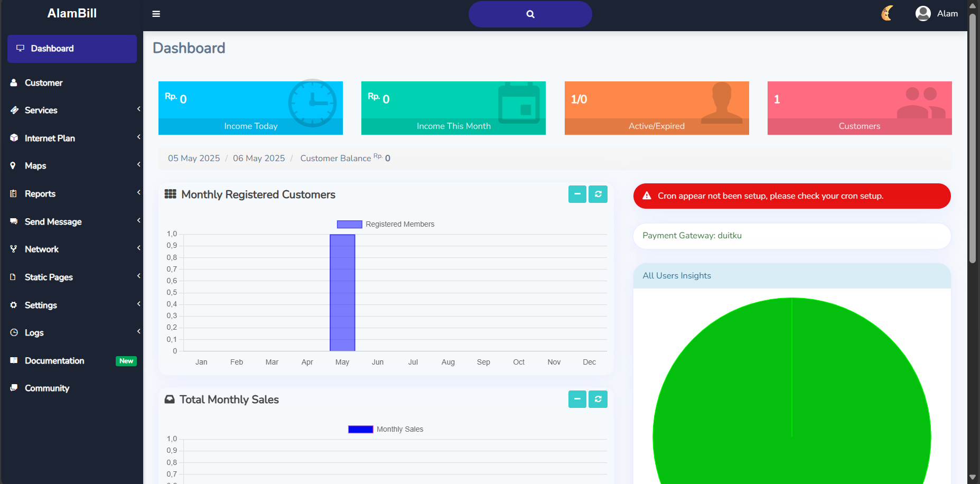Click the Documentation book icon
980x484 pixels.
tap(14, 360)
